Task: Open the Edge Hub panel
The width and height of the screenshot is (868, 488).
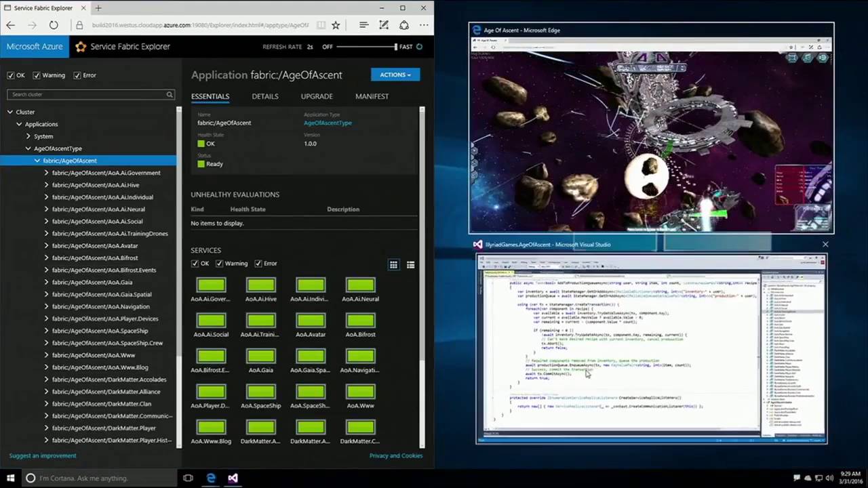Action: coord(364,25)
